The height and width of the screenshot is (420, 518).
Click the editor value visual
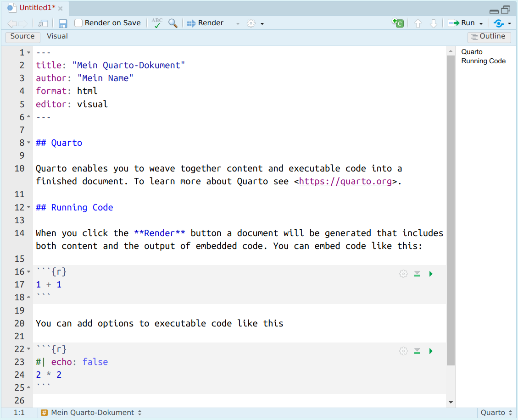pos(93,105)
